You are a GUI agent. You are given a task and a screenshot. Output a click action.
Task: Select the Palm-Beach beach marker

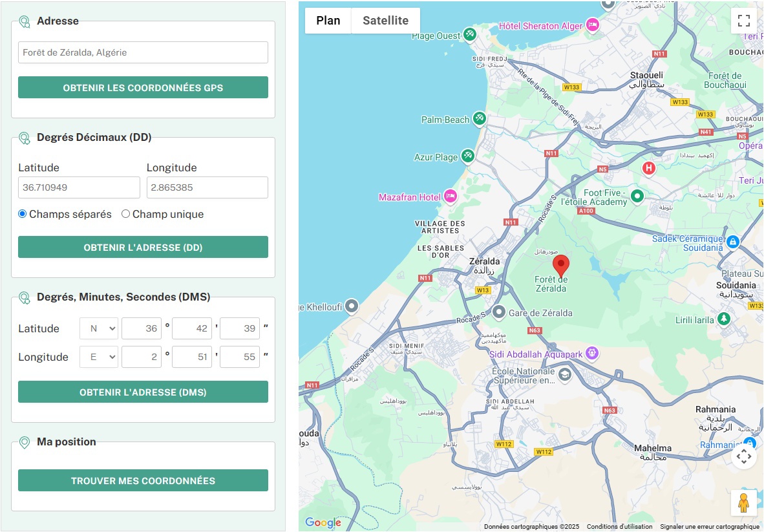click(x=480, y=118)
